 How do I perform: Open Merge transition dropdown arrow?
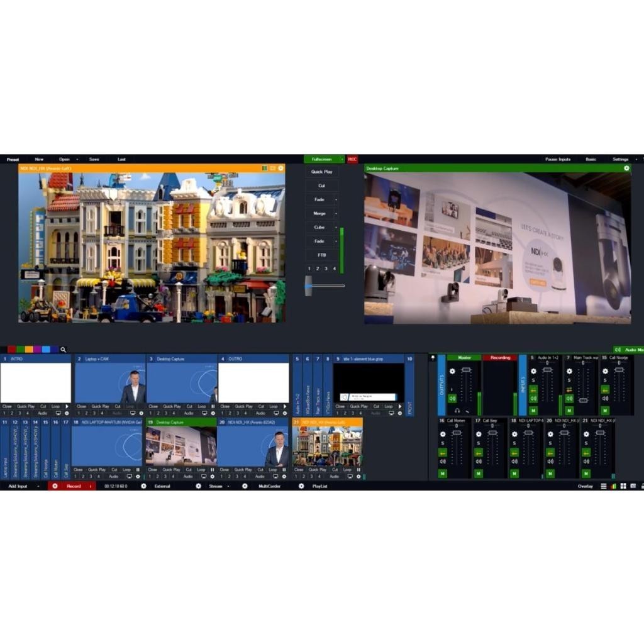336,213
